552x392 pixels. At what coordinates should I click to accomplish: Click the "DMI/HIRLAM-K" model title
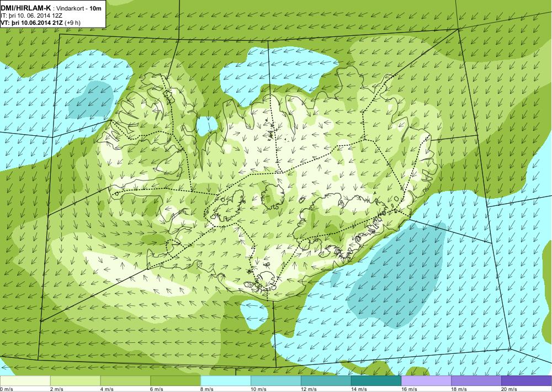click(26, 7)
